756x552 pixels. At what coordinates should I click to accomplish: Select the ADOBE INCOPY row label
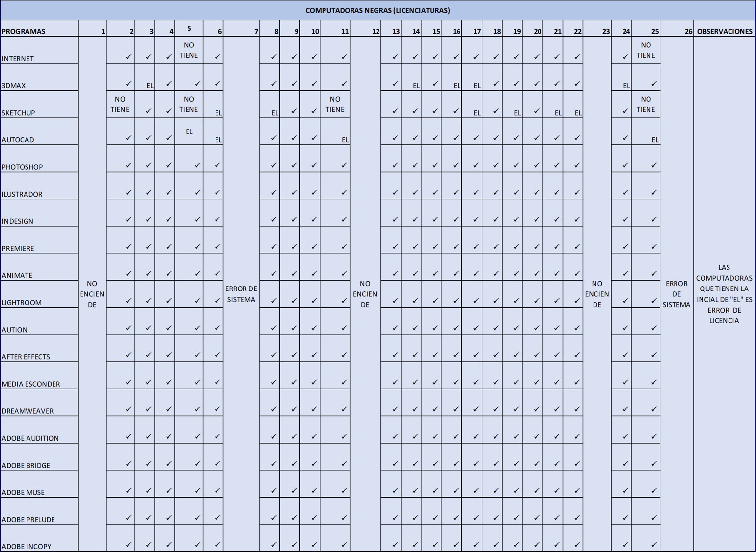[x=39, y=538]
